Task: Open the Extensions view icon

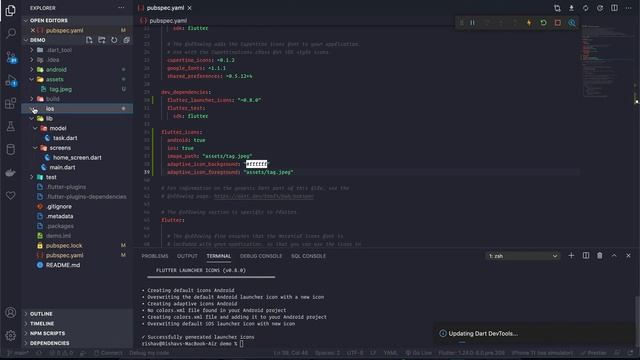Action: (x=11, y=103)
